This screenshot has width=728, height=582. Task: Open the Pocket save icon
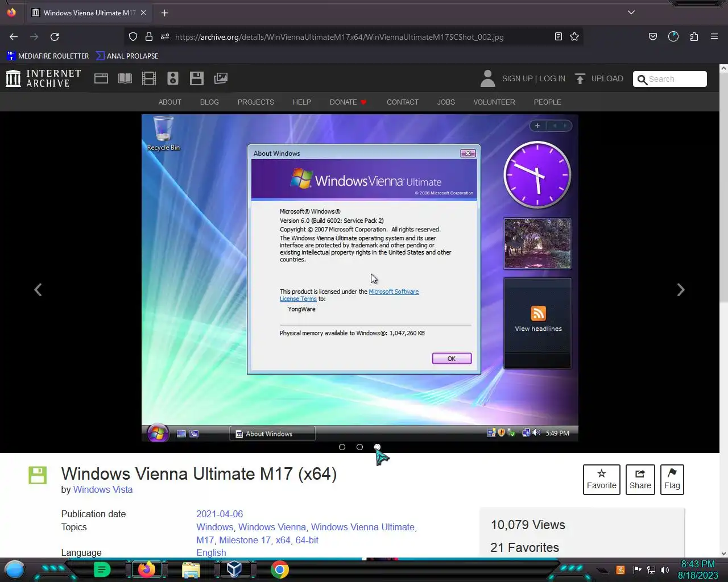point(653,37)
